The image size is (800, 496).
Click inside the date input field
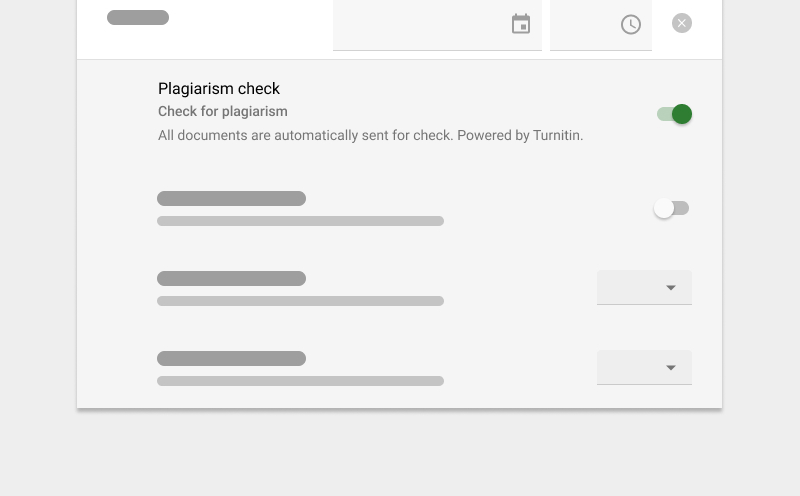pyautogui.click(x=420, y=24)
